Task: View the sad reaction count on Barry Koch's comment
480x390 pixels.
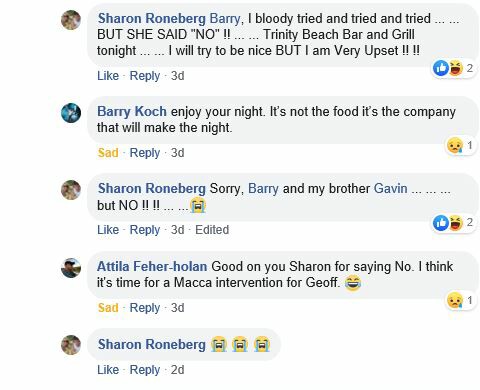Action: 461,145
